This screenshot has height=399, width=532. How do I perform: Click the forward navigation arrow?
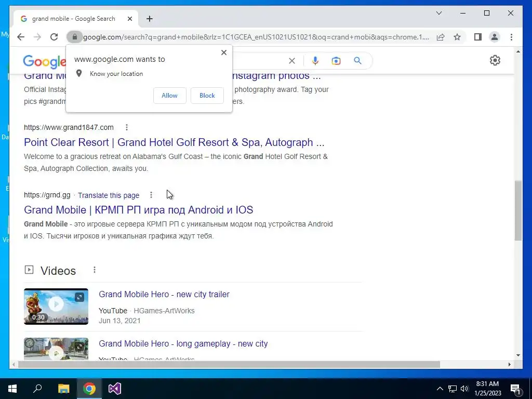(37, 37)
